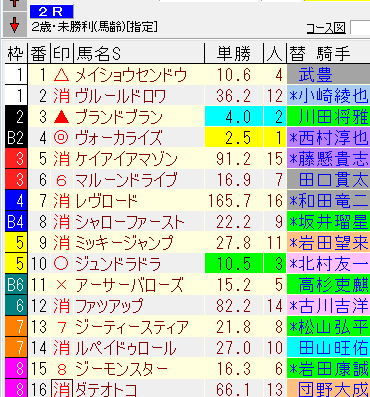Click the B6 frame cell for horse 11
This screenshot has width=370, height=397.
(x=16, y=285)
